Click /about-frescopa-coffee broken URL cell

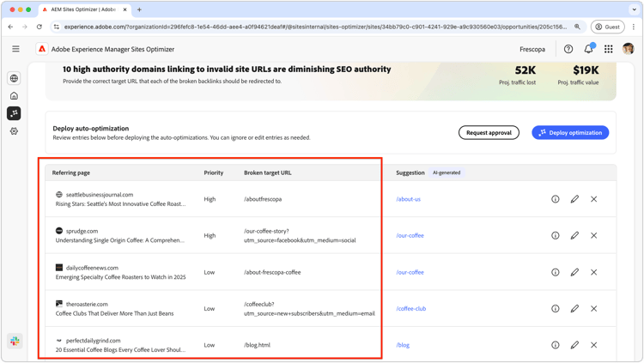coord(272,272)
